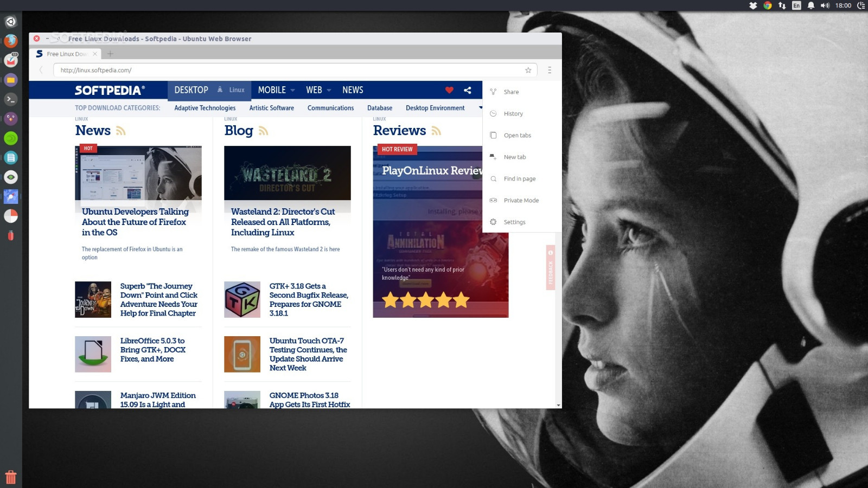868x488 pixels.
Task: Open the eye icon app in dock
Action: (11, 177)
